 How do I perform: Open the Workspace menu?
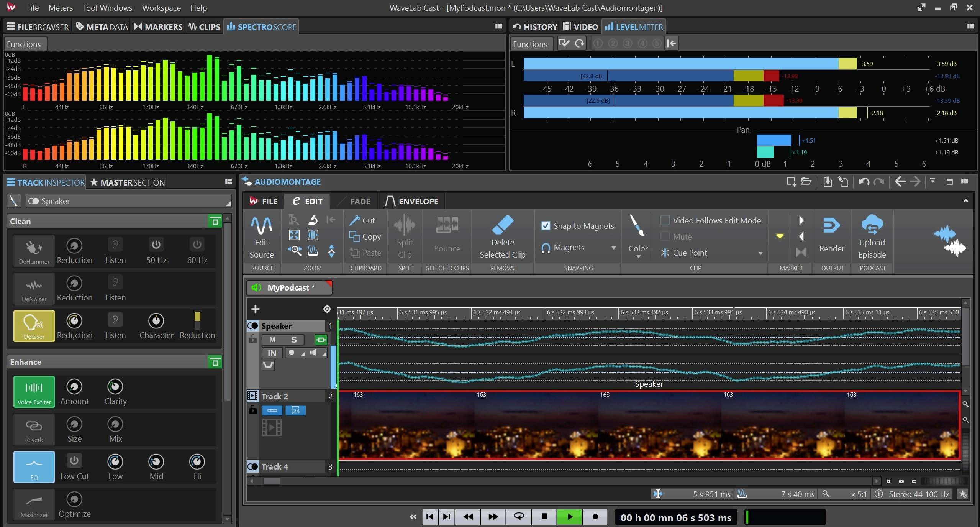click(161, 8)
